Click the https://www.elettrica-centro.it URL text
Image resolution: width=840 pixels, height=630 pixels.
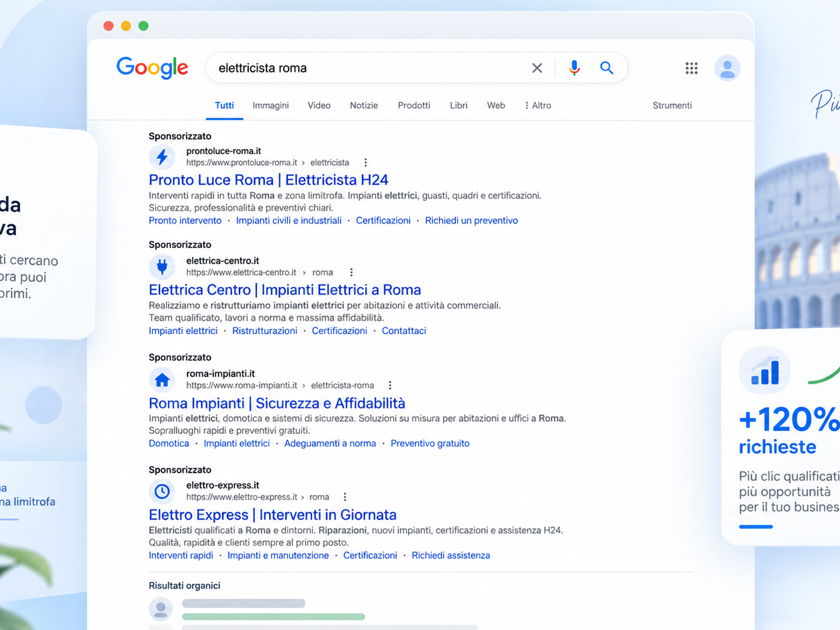(241, 272)
